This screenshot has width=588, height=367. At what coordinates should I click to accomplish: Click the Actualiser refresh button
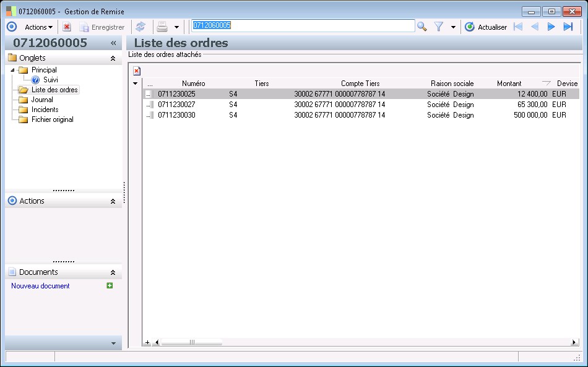click(486, 27)
